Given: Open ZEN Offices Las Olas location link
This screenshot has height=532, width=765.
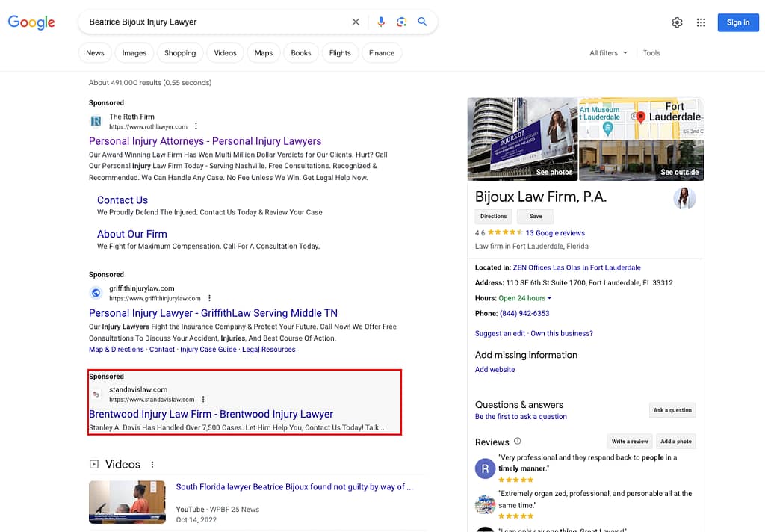Looking at the screenshot, I should [577, 267].
